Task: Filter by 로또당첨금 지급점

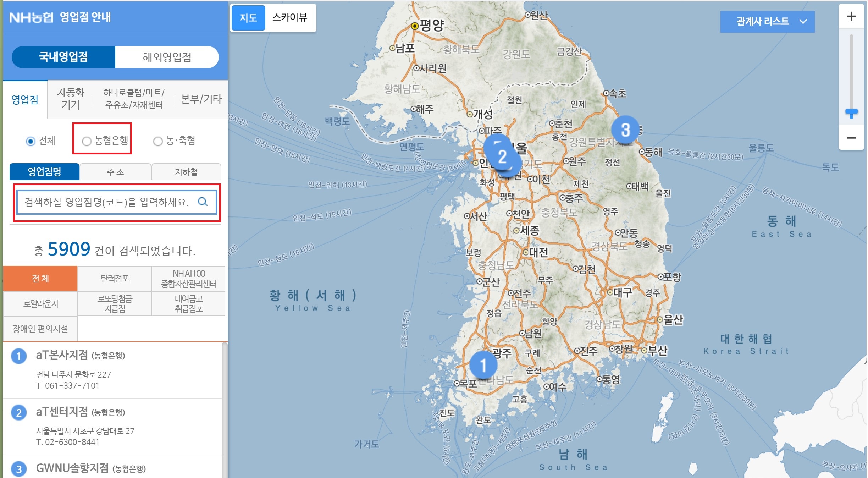Action: point(115,304)
